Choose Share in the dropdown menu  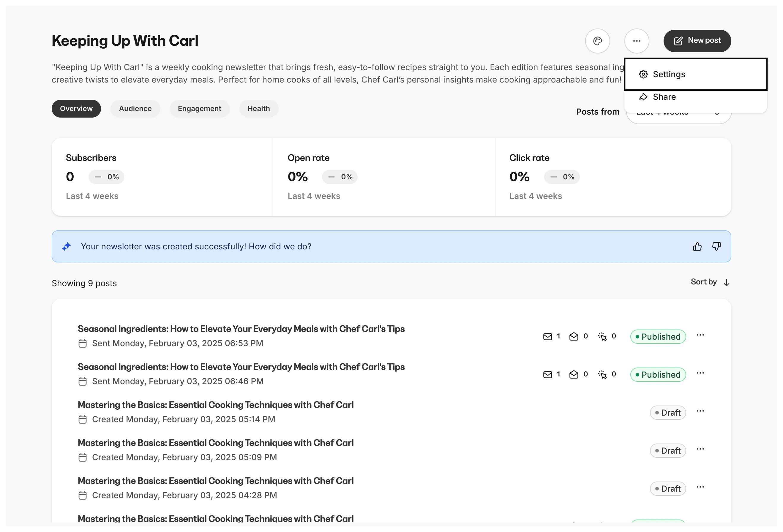[x=664, y=97]
